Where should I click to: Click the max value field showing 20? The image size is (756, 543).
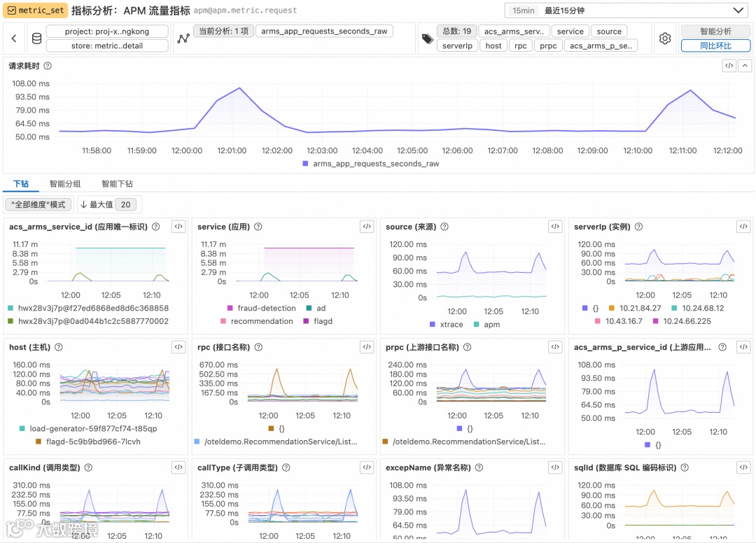tap(126, 205)
